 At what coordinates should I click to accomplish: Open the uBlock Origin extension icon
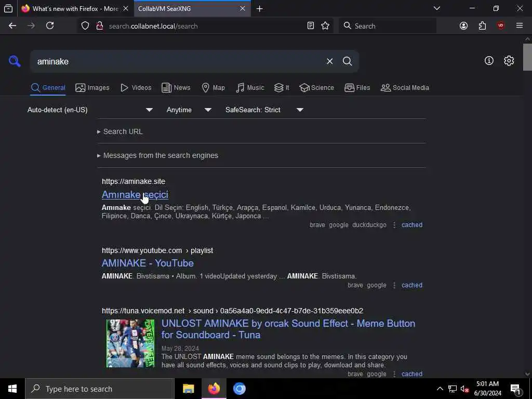[x=500, y=26]
